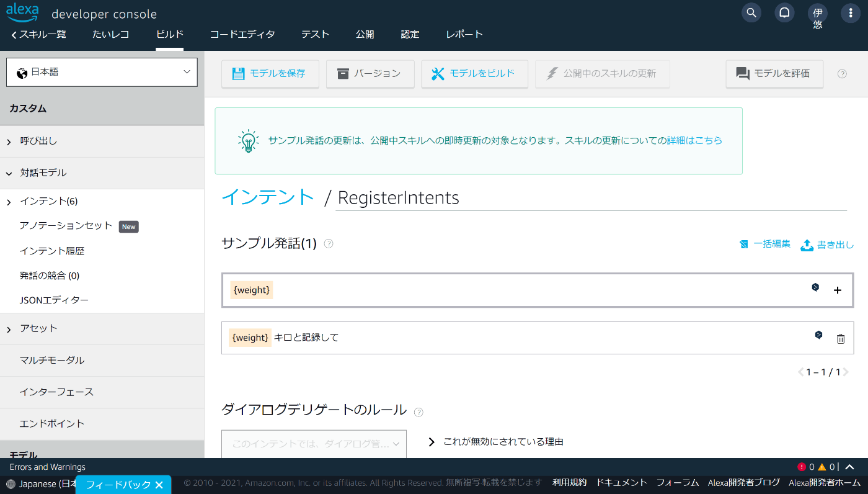The height and width of the screenshot is (494, 868).
Task: Expand the インテント(6) tree item
Action: point(9,202)
